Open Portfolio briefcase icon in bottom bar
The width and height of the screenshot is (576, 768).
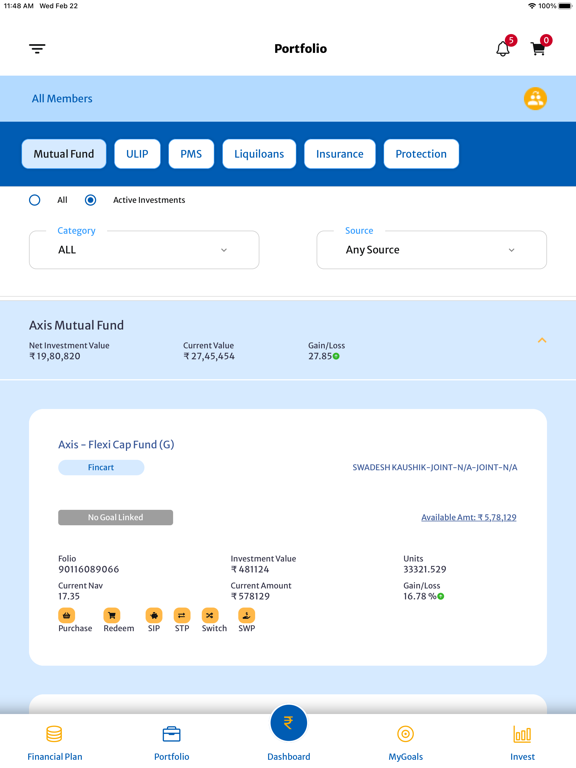tap(171, 734)
